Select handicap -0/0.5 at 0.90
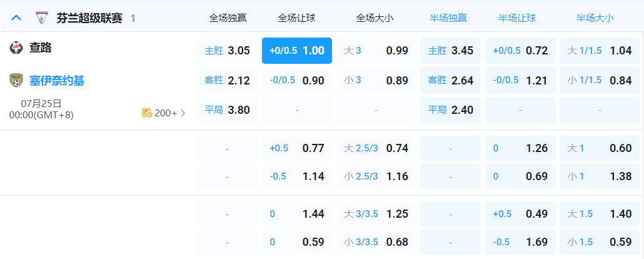The height and width of the screenshot is (259, 644). pos(297,80)
